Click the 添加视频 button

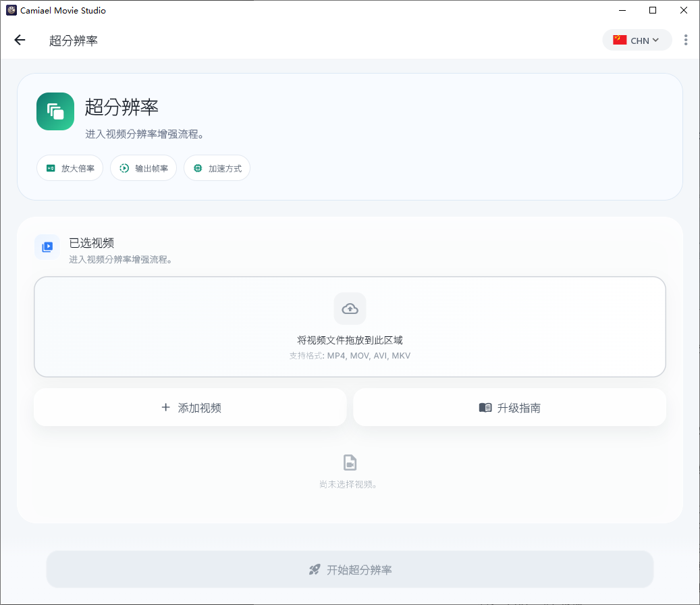tap(190, 407)
